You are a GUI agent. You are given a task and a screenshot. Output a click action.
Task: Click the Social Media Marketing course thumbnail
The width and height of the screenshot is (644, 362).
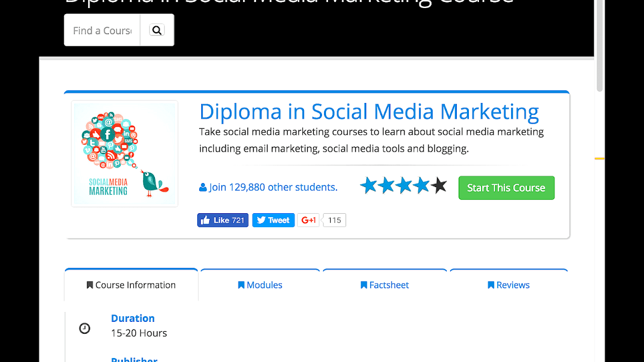(125, 153)
